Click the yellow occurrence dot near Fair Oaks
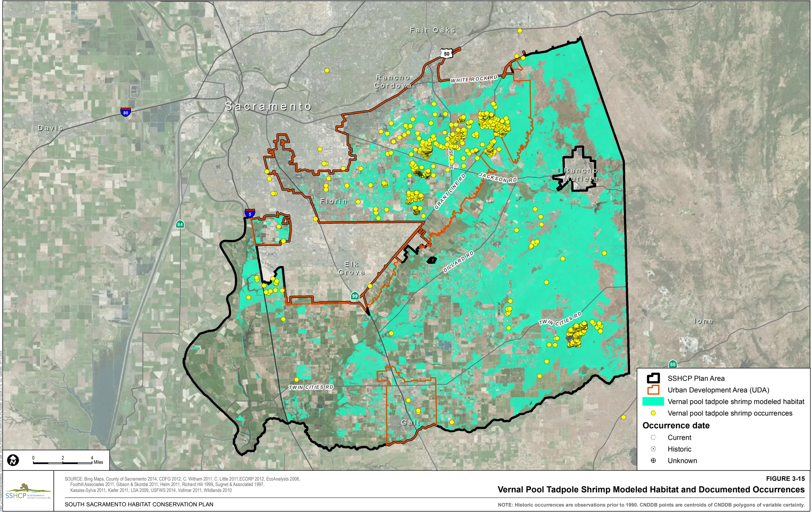The image size is (812, 512). [x=520, y=30]
